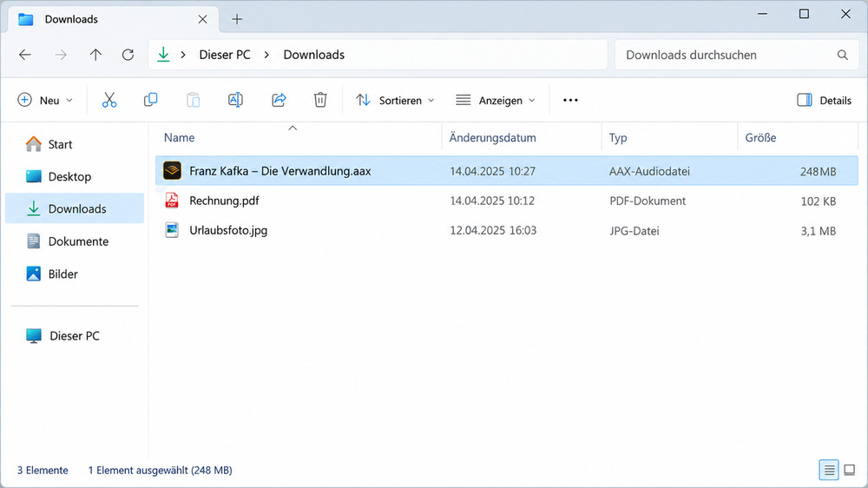
Task: Click the JPG-Datei type cell
Action: tap(635, 231)
